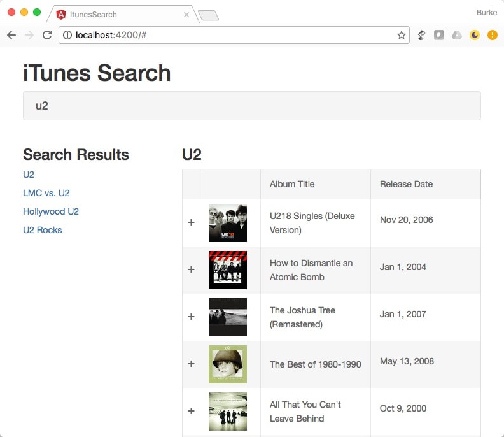The width and height of the screenshot is (504, 437).
Task: Click the browser back arrow
Action: tap(11, 35)
